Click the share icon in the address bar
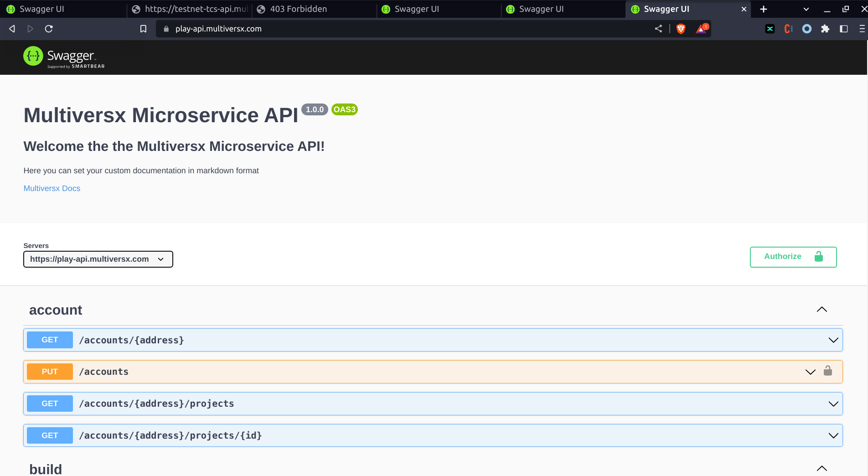This screenshot has height=476, width=868. tap(658, 29)
